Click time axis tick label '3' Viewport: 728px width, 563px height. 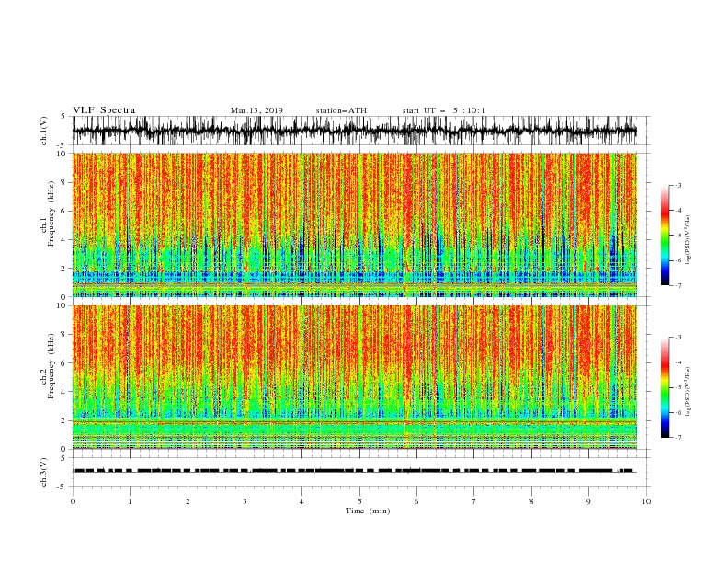245,501
